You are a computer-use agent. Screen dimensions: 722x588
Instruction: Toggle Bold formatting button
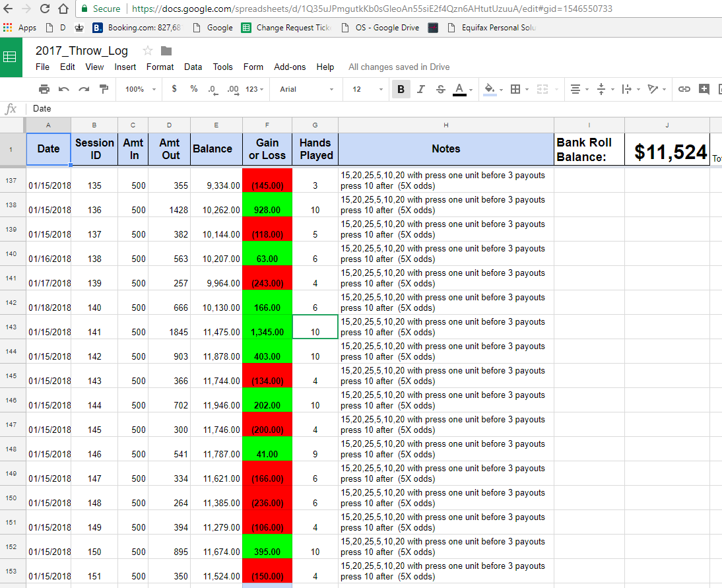tap(401, 89)
